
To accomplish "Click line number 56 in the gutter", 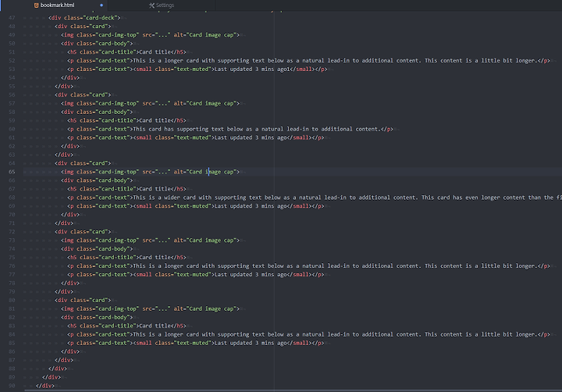I will [x=12, y=94].
